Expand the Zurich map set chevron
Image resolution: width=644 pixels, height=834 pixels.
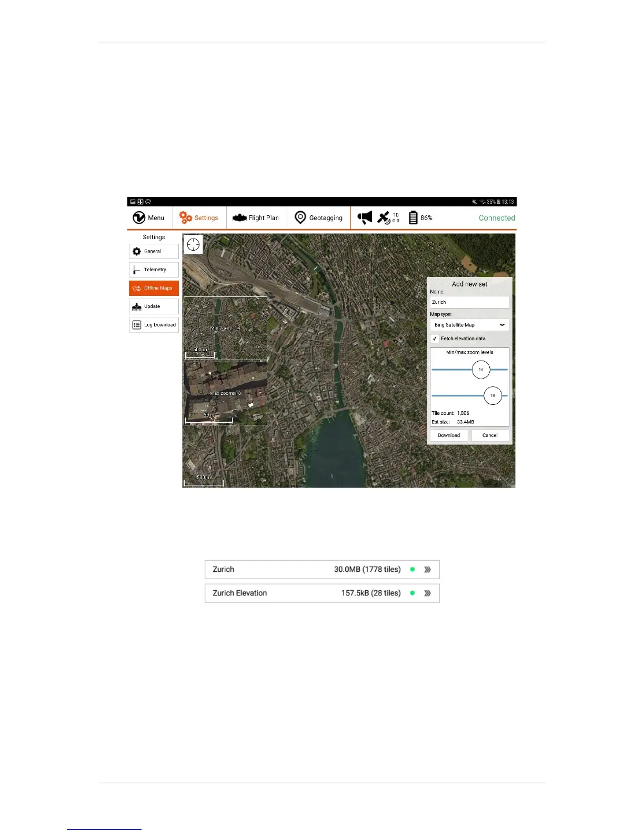tap(427, 569)
